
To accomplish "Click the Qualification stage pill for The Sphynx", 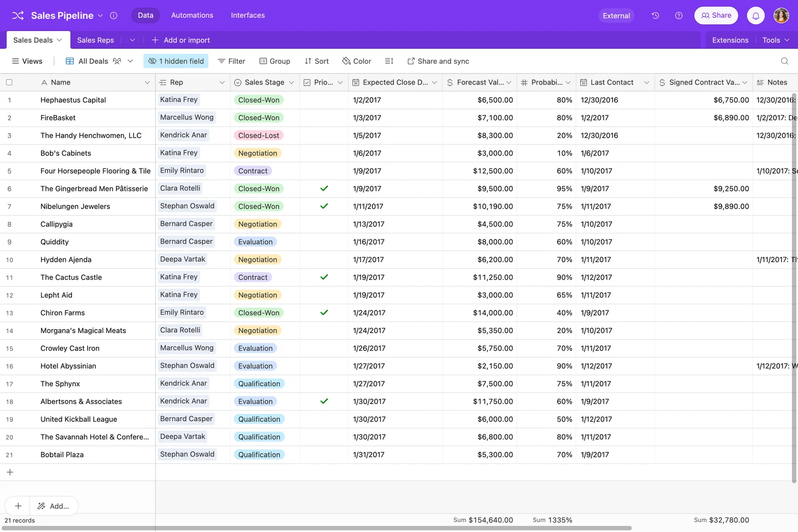I will [x=259, y=383].
